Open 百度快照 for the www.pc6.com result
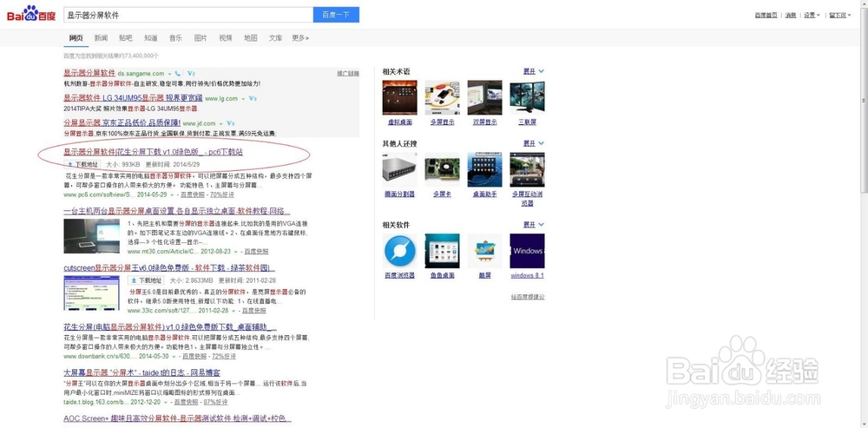Viewport: 868px width, 428px height. [x=194, y=194]
